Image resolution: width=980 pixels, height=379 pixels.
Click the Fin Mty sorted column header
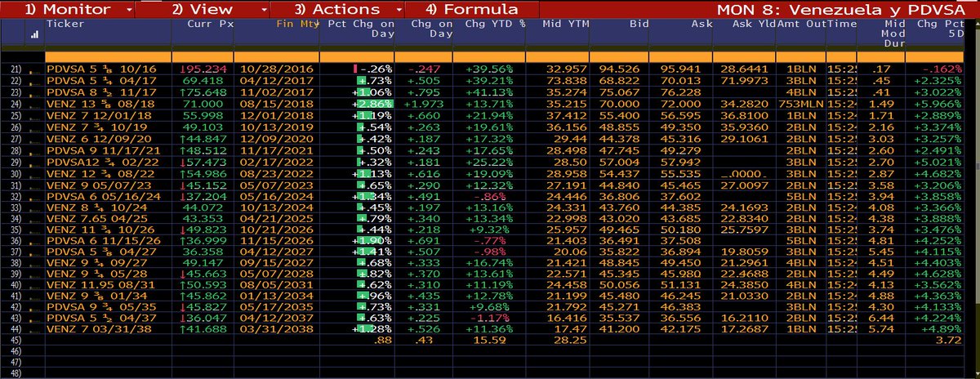pyautogui.click(x=297, y=25)
